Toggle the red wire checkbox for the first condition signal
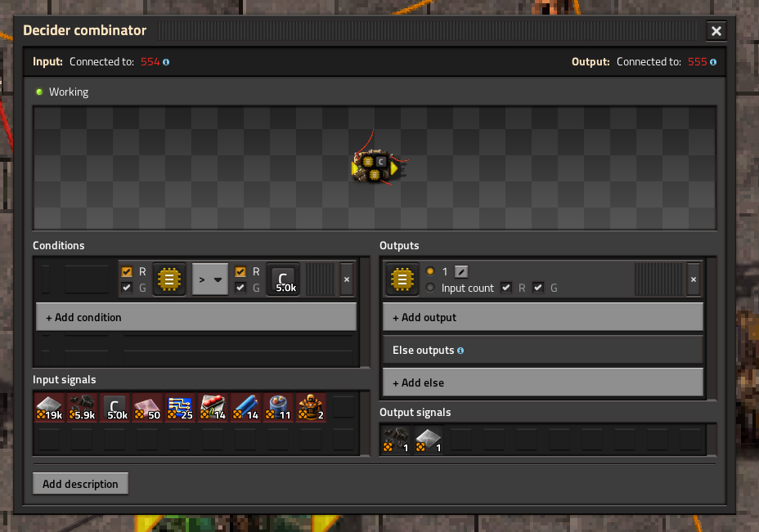Screen dimensions: 759x532 tap(127, 272)
